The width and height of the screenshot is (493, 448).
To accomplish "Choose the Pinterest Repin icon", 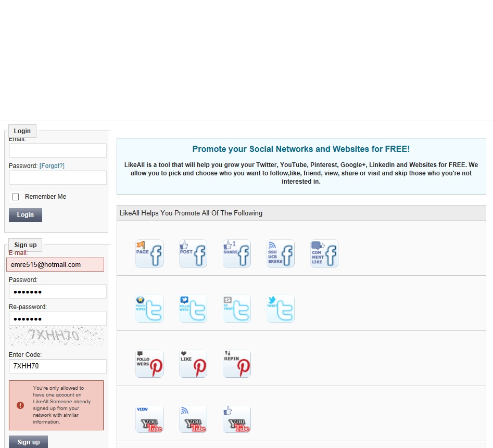I will click(x=237, y=364).
